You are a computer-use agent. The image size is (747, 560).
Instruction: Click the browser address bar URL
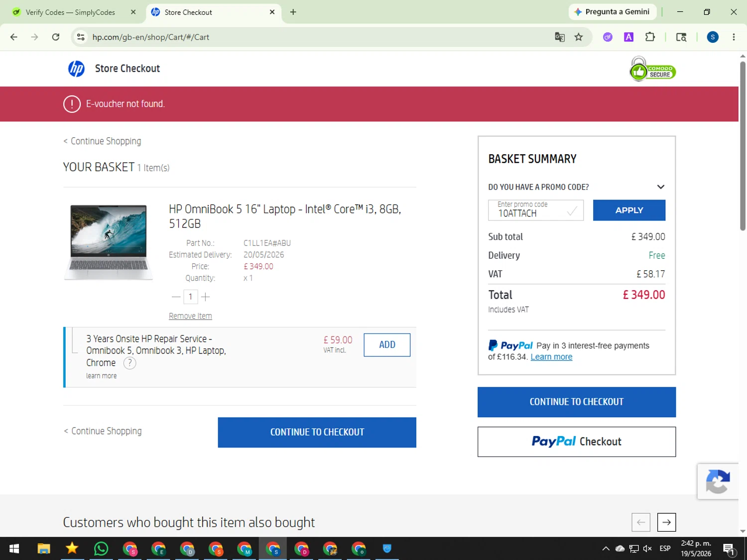(x=150, y=37)
